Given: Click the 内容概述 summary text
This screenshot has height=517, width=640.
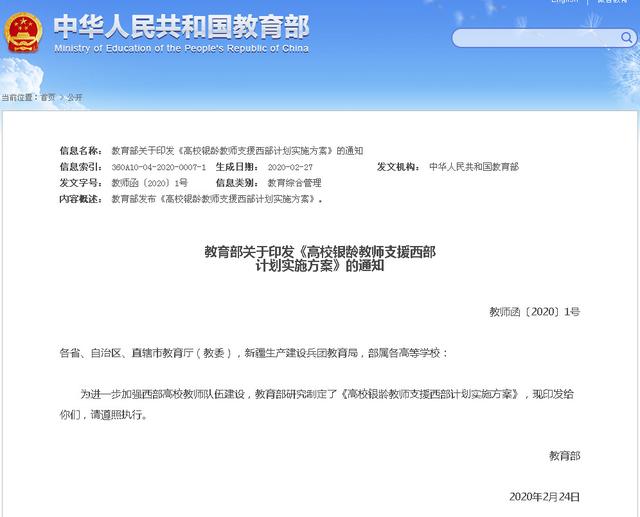Looking at the screenshot, I should pyautogui.click(x=217, y=199).
